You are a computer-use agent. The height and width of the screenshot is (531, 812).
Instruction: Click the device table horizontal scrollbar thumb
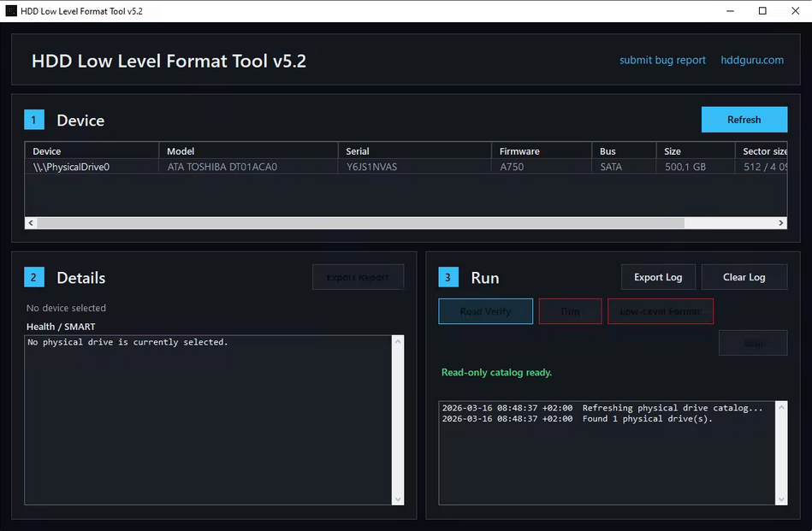tap(359, 222)
